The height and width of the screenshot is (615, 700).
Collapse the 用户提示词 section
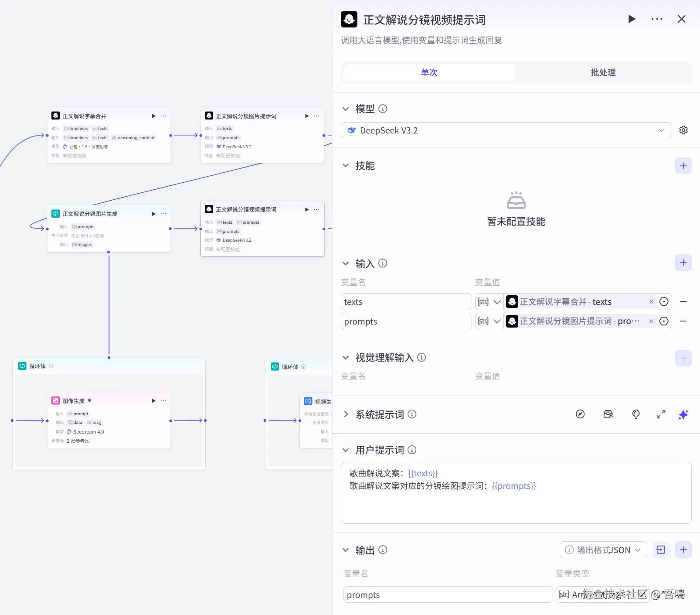[x=346, y=450]
